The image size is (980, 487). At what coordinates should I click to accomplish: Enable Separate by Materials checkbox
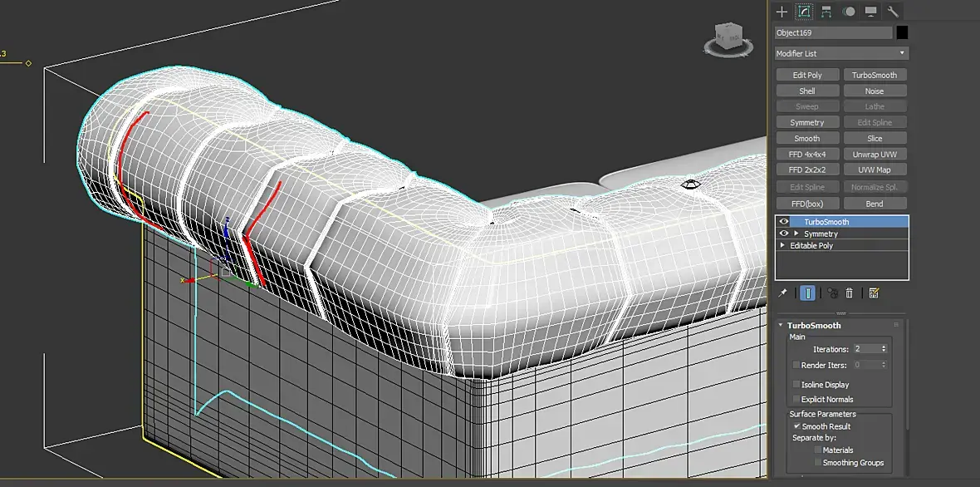pyautogui.click(x=818, y=450)
